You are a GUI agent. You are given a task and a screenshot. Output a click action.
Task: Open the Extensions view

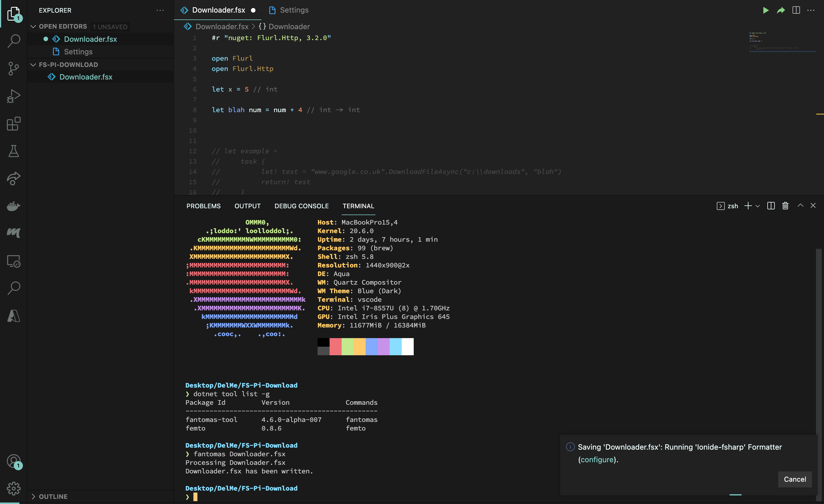point(13,124)
